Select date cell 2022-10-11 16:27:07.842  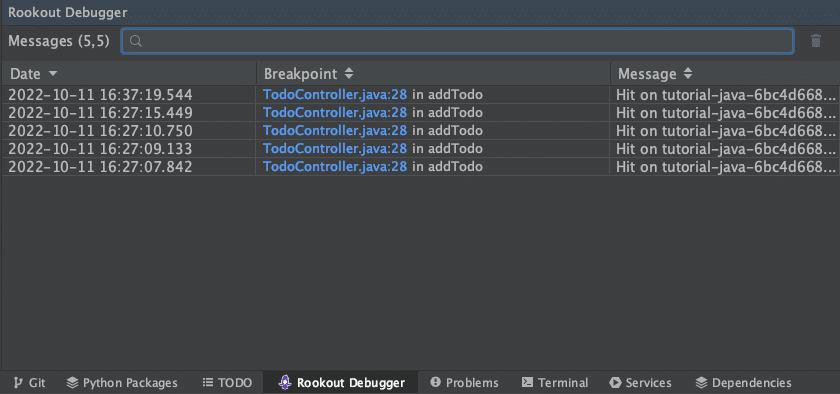(129, 167)
